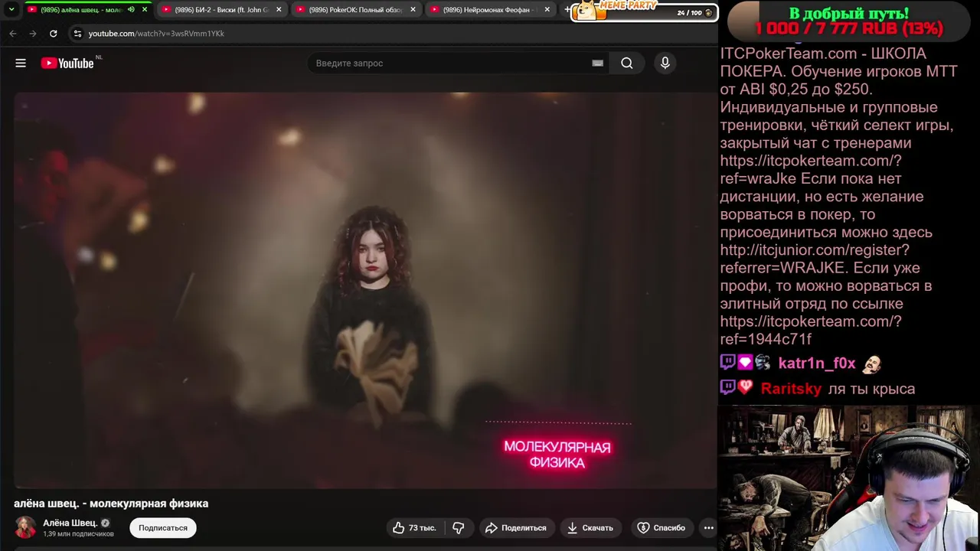
Task: Mute audio icon on the алёна швец tab
Action: [x=131, y=10]
